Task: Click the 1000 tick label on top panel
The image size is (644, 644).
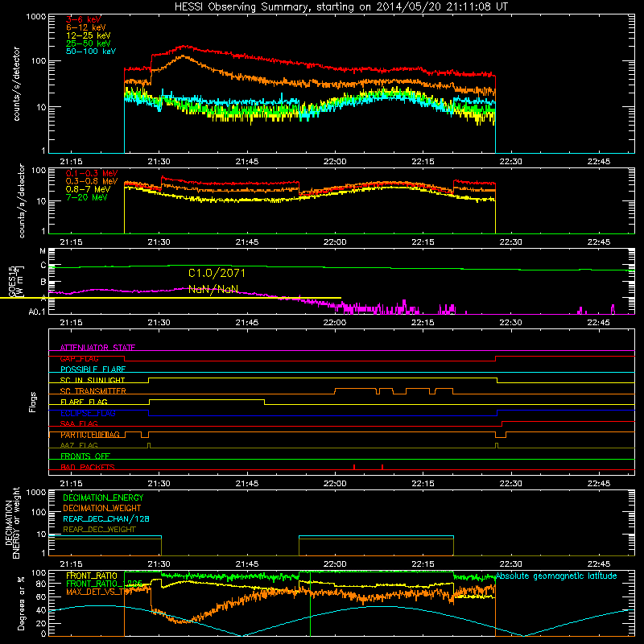Action: click(35, 17)
